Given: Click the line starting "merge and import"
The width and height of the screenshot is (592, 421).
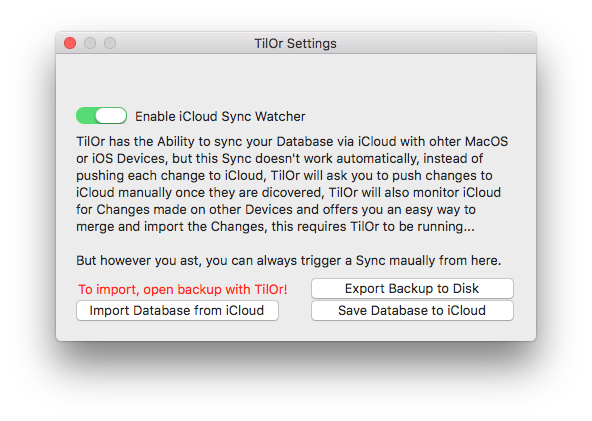Looking at the screenshot, I should [275, 227].
